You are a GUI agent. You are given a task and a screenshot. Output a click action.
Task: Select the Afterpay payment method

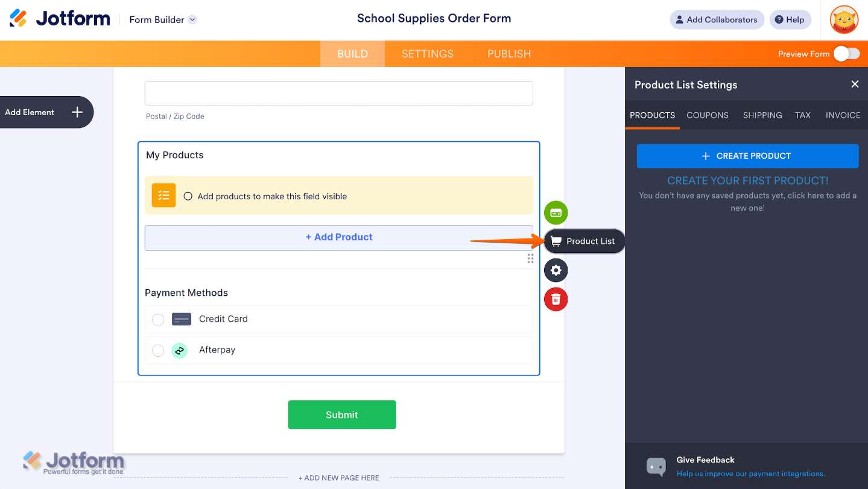point(158,350)
